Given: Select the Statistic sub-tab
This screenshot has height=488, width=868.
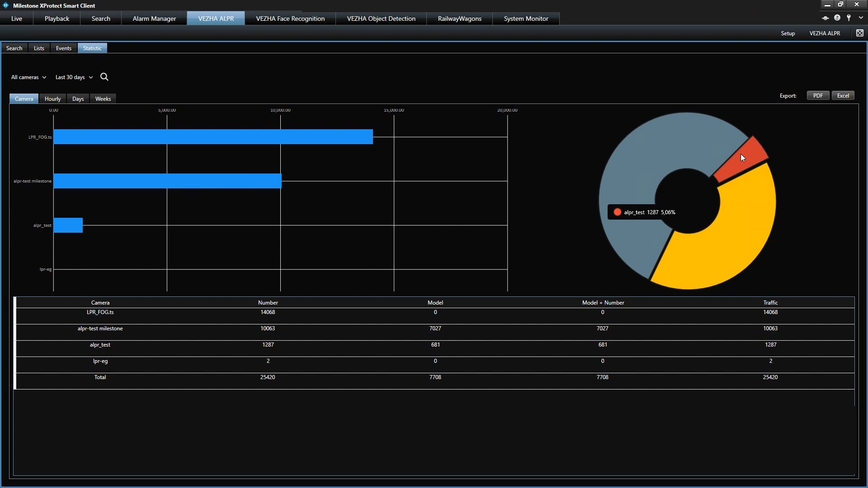Looking at the screenshot, I should [92, 48].
